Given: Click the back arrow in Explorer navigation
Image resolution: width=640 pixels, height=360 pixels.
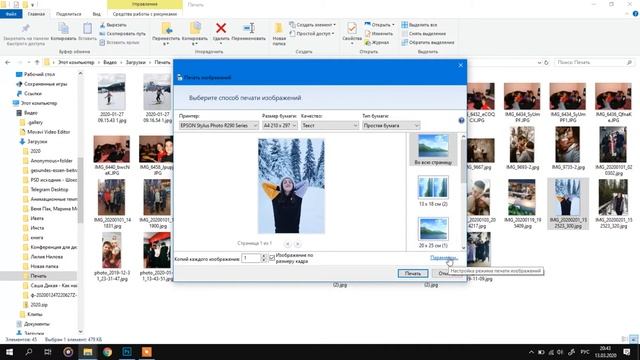Looking at the screenshot, I should tap(8, 62).
